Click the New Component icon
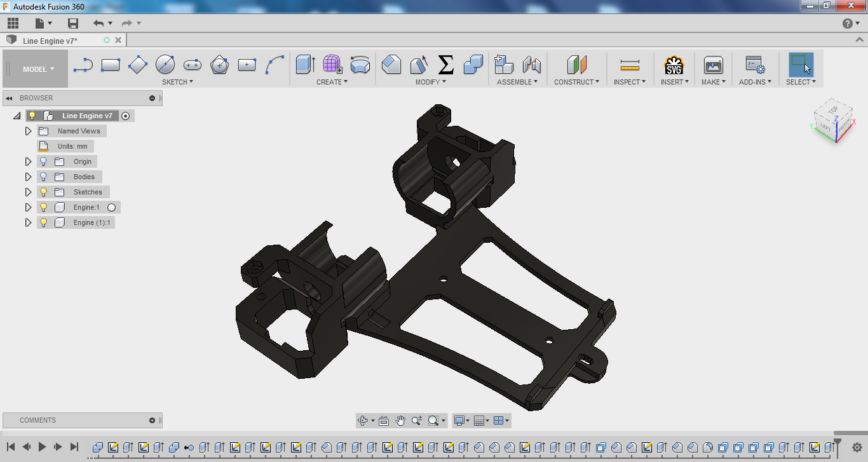 pos(504,64)
